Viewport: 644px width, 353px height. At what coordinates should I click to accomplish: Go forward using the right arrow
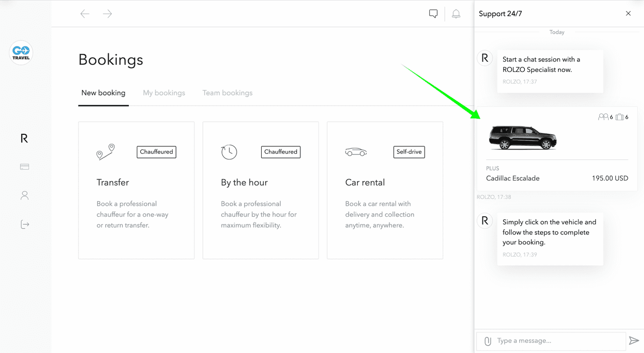click(x=107, y=14)
